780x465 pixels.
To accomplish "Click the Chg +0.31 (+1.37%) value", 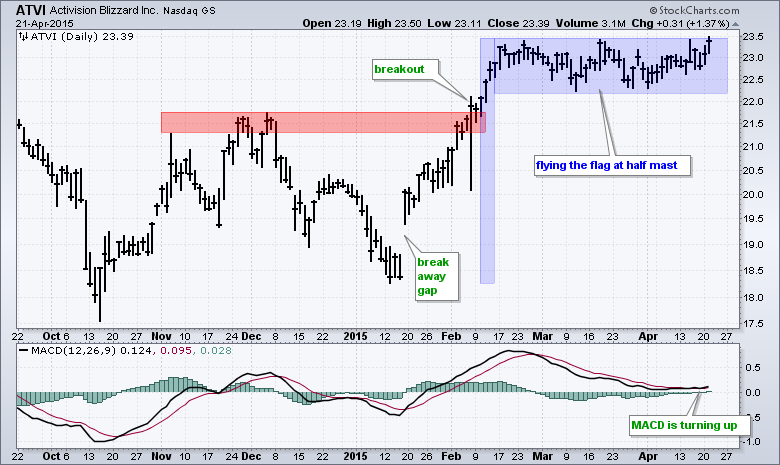I will point(681,23).
